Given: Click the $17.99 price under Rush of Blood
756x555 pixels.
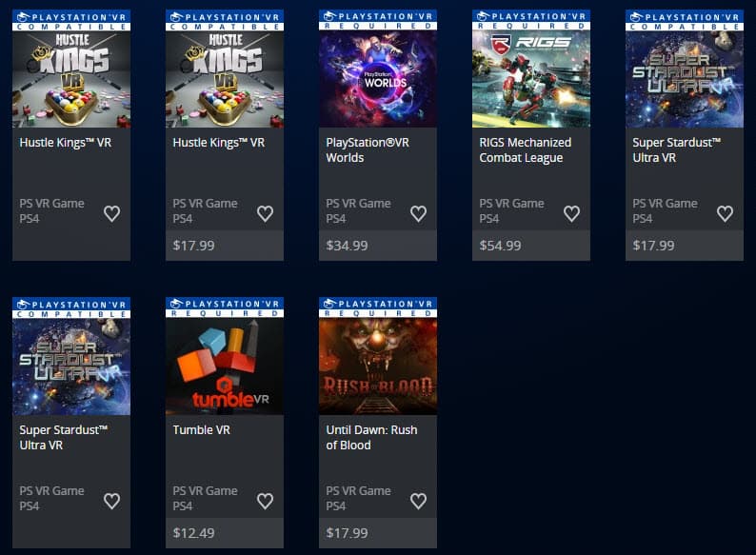Looking at the screenshot, I should [x=347, y=533].
